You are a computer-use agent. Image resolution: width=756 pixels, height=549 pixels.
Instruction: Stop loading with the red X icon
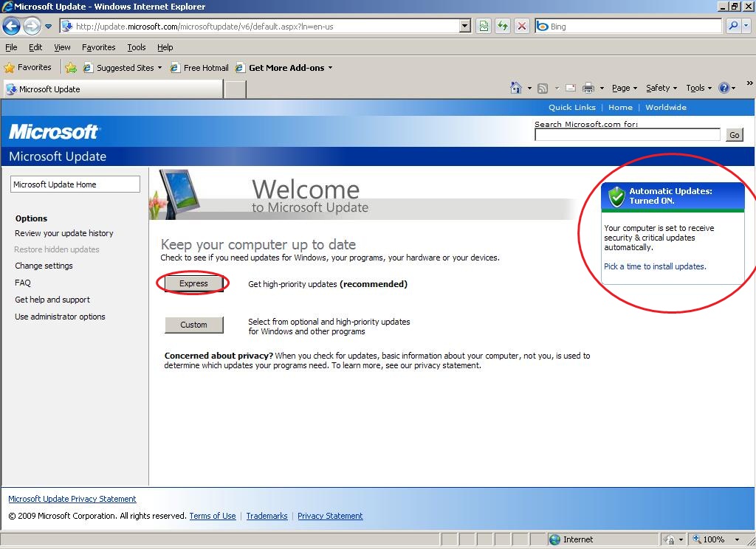[x=522, y=27]
